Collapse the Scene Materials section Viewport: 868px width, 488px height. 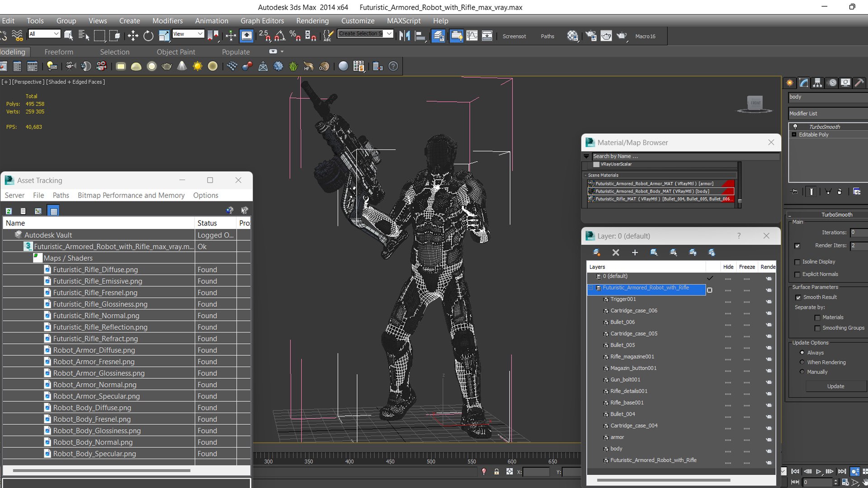pyautogui.click(x=585, y=175)
